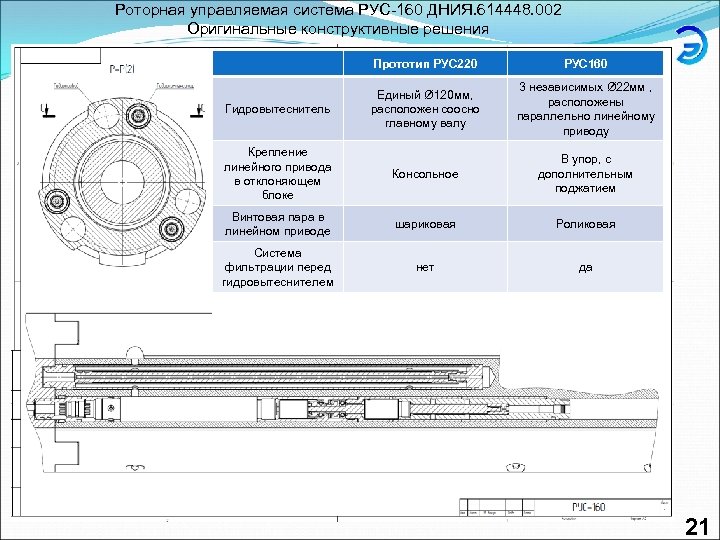Screen dimensions: 720x540
Task: Click the 'Консольное' table cell
Action: coord(425,173)
